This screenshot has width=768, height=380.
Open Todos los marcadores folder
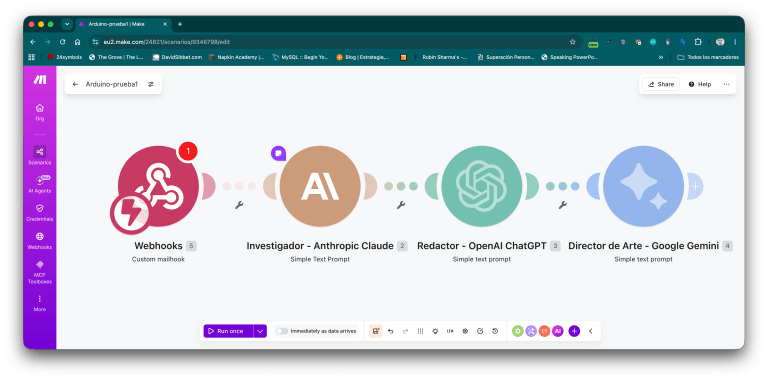[x=708, y=57]
